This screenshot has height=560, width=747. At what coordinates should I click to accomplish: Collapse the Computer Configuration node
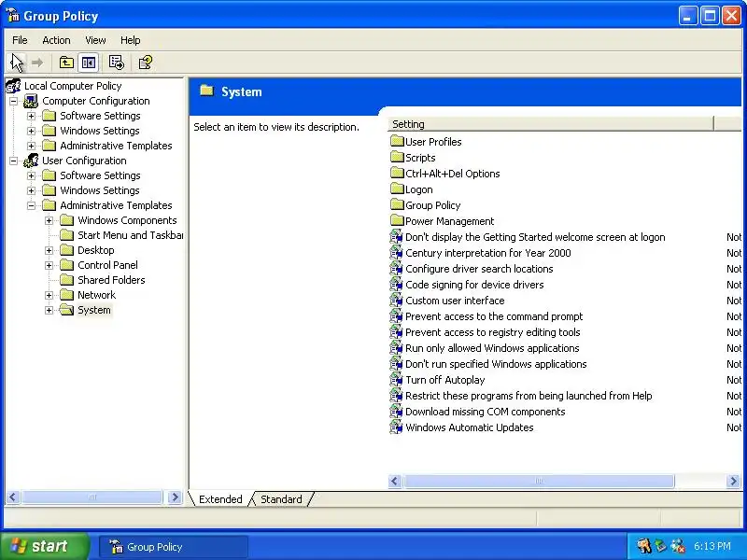[x=13, y=101]
